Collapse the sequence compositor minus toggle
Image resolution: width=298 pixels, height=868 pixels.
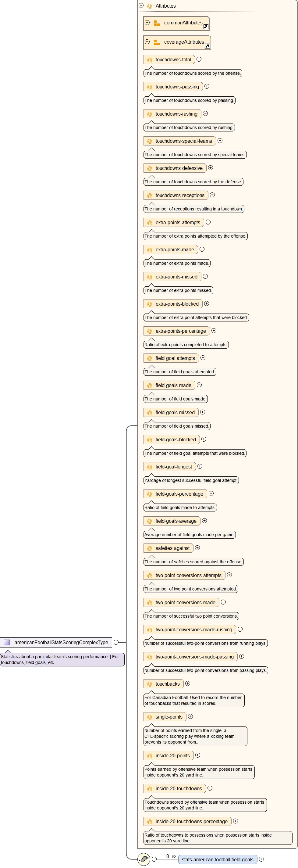154,859
